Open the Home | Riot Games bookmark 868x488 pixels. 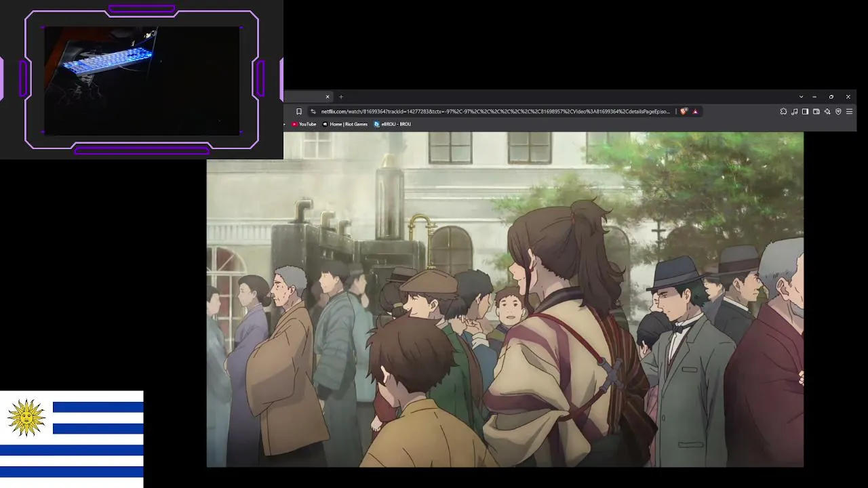coord(345,124)
